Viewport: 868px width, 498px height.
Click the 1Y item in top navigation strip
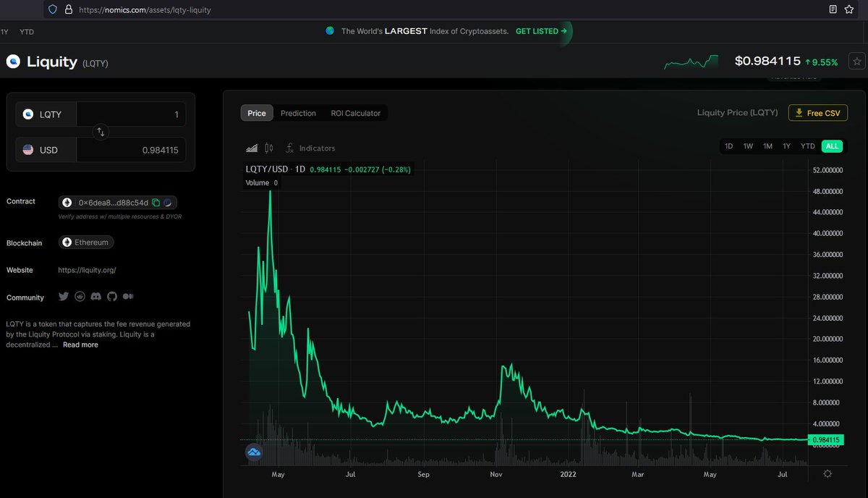click(x=4, y=32)
